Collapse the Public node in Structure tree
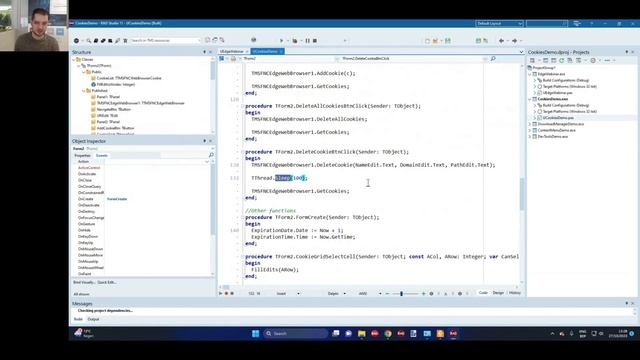Screen dimensions: 640x360 click(x=84, y=72)
